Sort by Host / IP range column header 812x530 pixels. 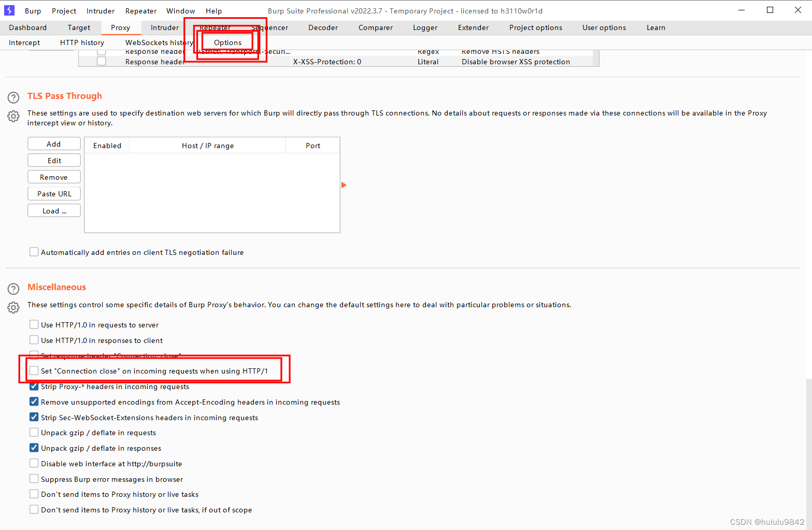[207, 146]
